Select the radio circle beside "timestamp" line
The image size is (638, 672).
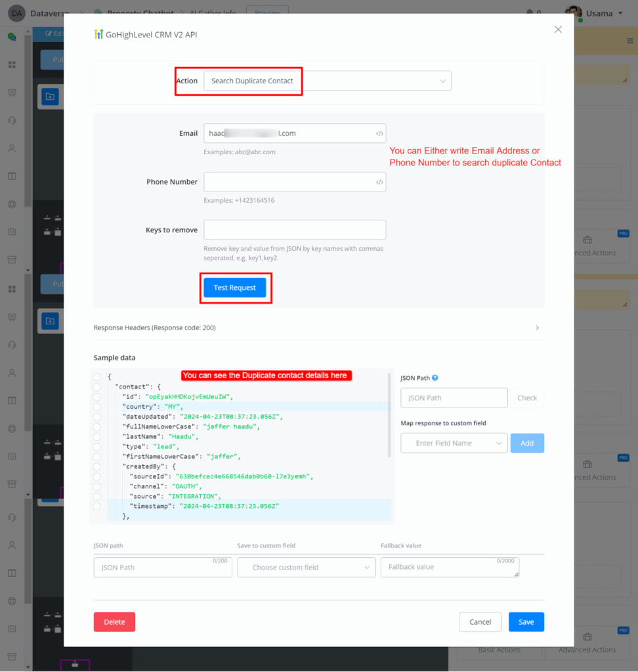tap(97, 507)
